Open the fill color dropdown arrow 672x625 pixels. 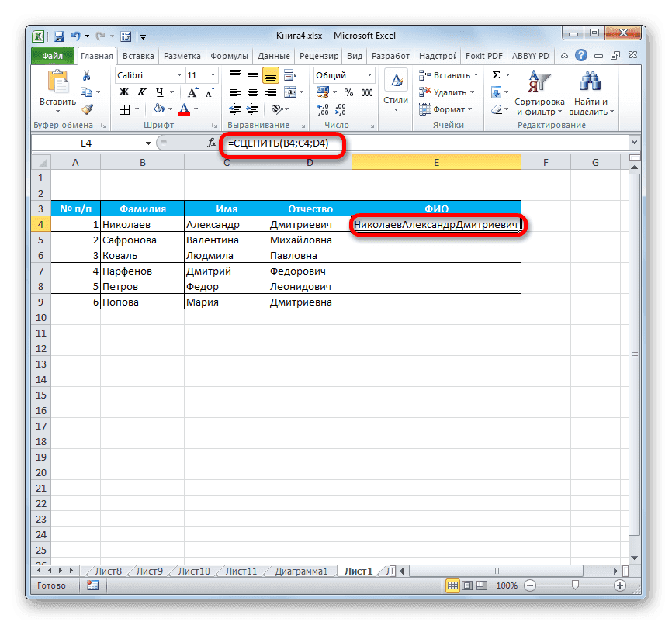coord(169,109)
